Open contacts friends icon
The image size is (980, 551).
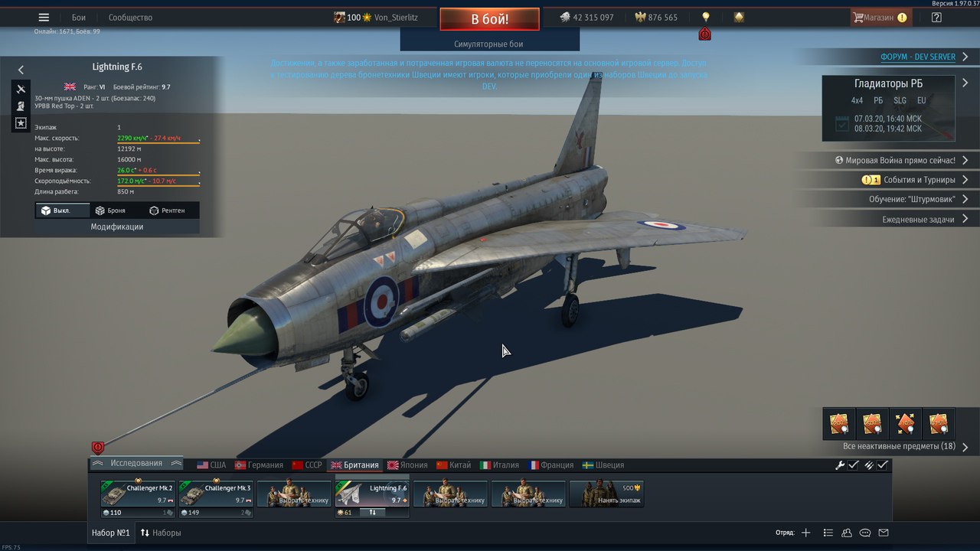(x=847, y=533)
